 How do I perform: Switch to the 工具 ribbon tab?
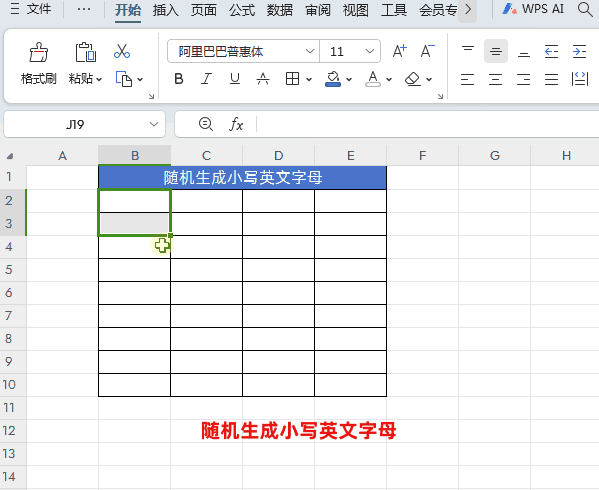coord(394,10)
